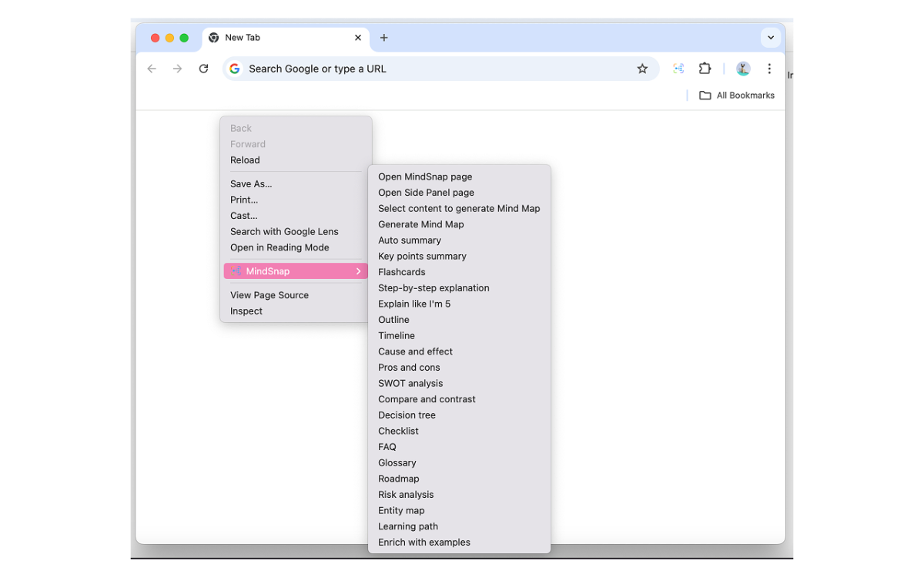Reload the page using the refresh icon
The height and width of the screenshot is (578, 924).
(203, 69)
